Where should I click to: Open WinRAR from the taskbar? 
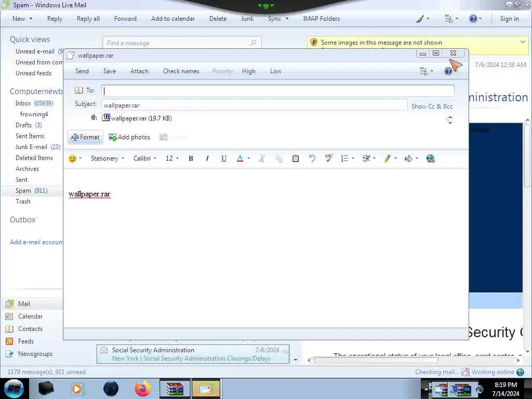tap(175, 389)
